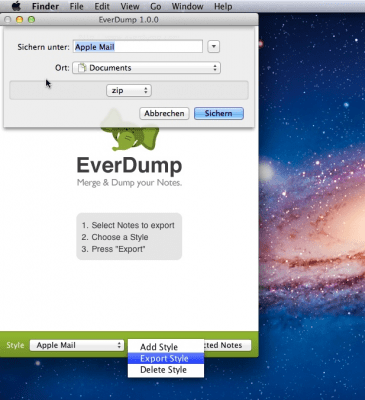The height and width of the screenshot is (400, 365).
Task: Click the Style label in green bar
Action: point(15,345)
